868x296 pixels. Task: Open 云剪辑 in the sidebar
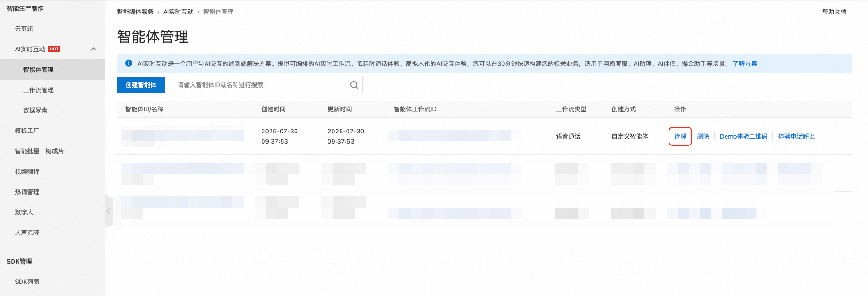coord(24,29)
